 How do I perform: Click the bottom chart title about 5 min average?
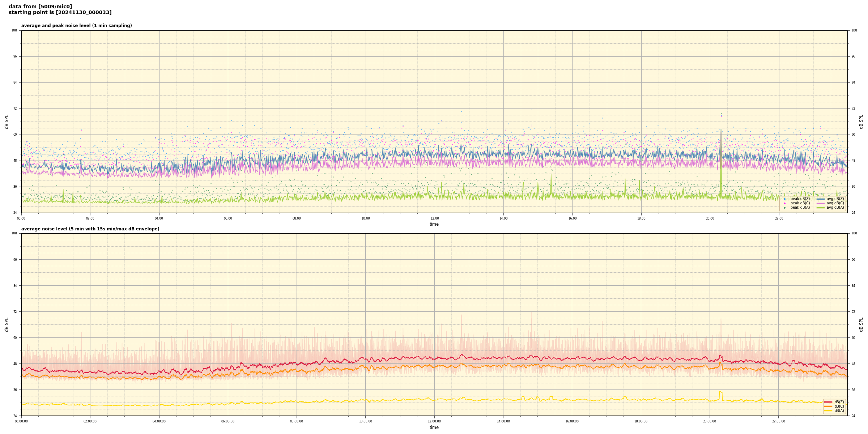[x=90, y=229]
